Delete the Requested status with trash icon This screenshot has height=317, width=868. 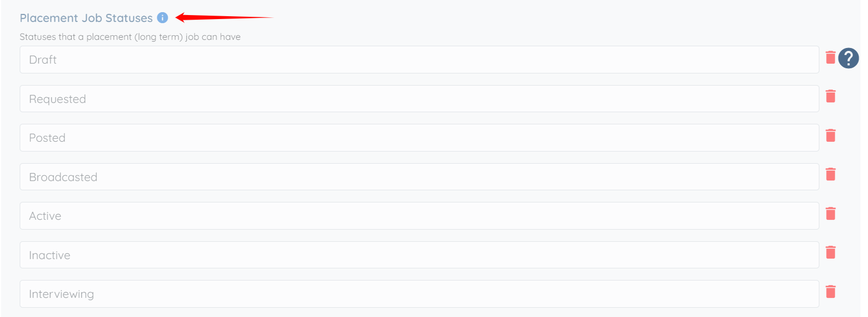pyautogui.click(x=830, y=96)
